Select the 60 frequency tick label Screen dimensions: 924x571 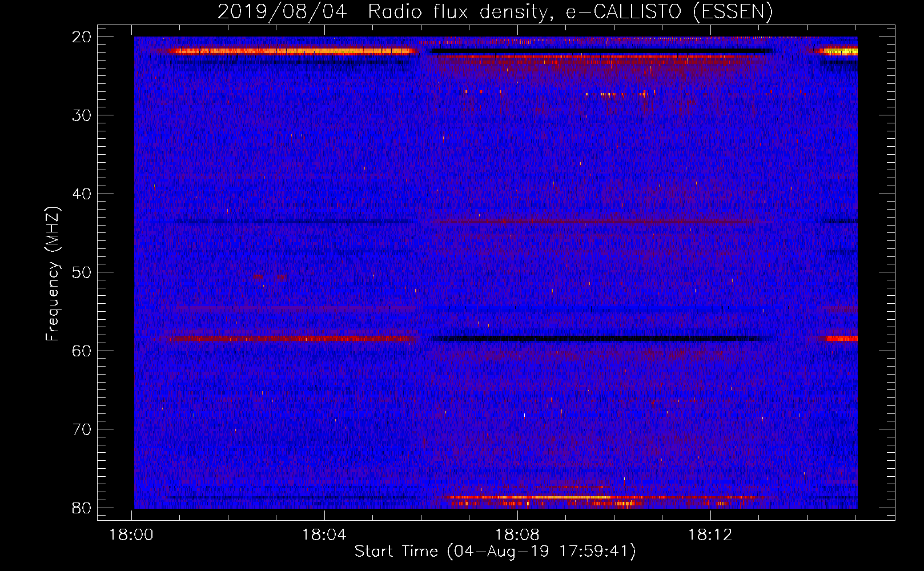pyautogui.click(x=82, y=351)
